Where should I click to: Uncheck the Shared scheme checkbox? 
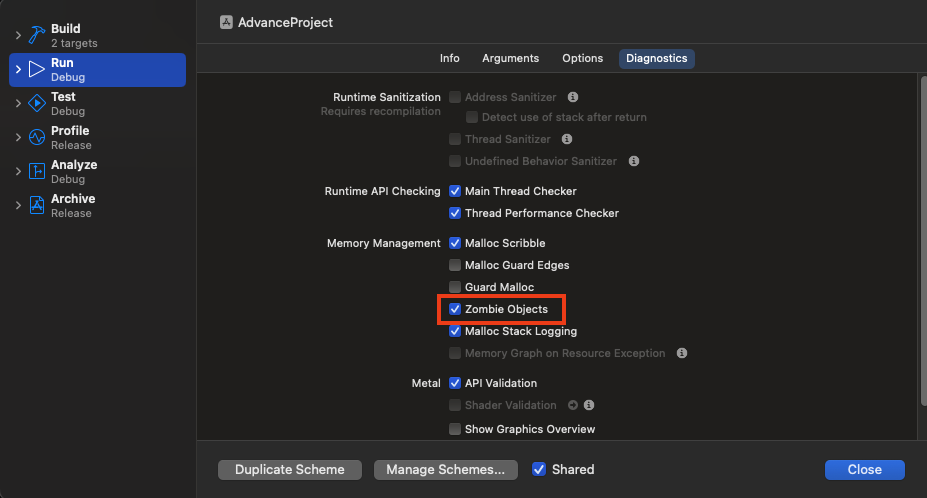coord(539,470)
